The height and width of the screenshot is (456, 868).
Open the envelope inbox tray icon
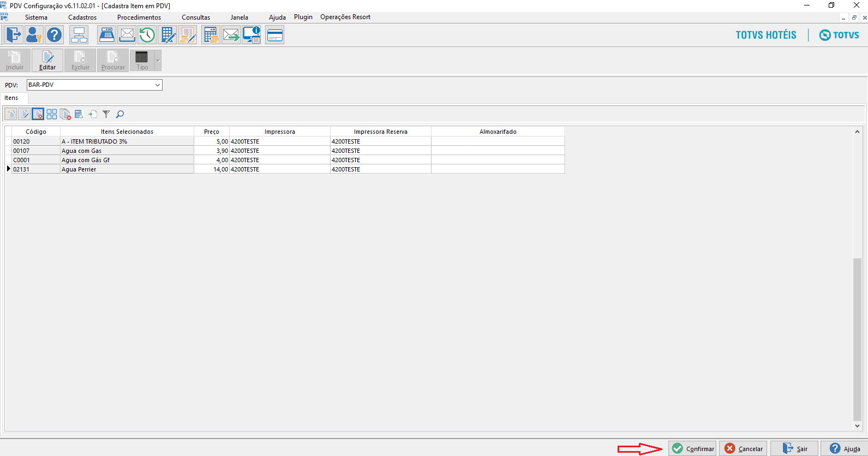point(127,35)
